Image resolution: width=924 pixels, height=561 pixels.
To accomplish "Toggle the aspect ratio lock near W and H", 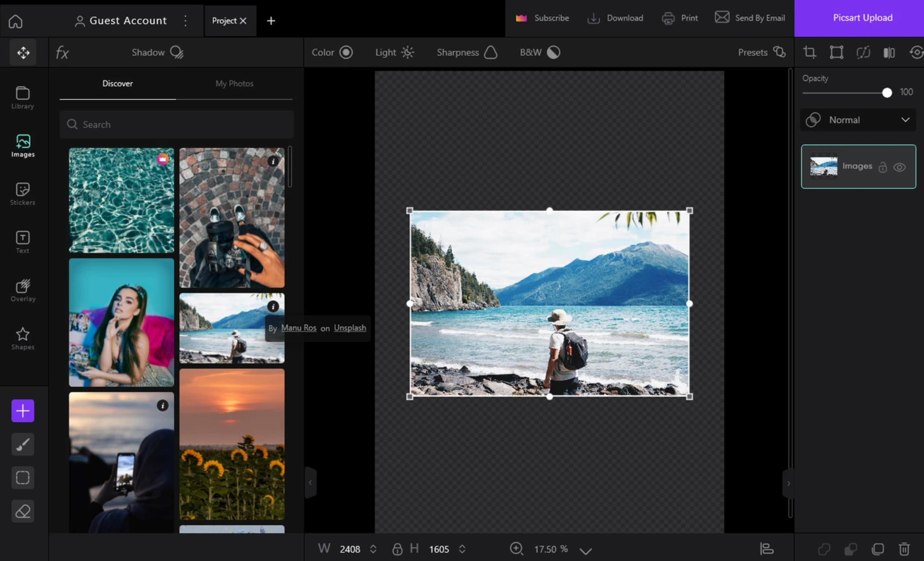I will 397,549.
